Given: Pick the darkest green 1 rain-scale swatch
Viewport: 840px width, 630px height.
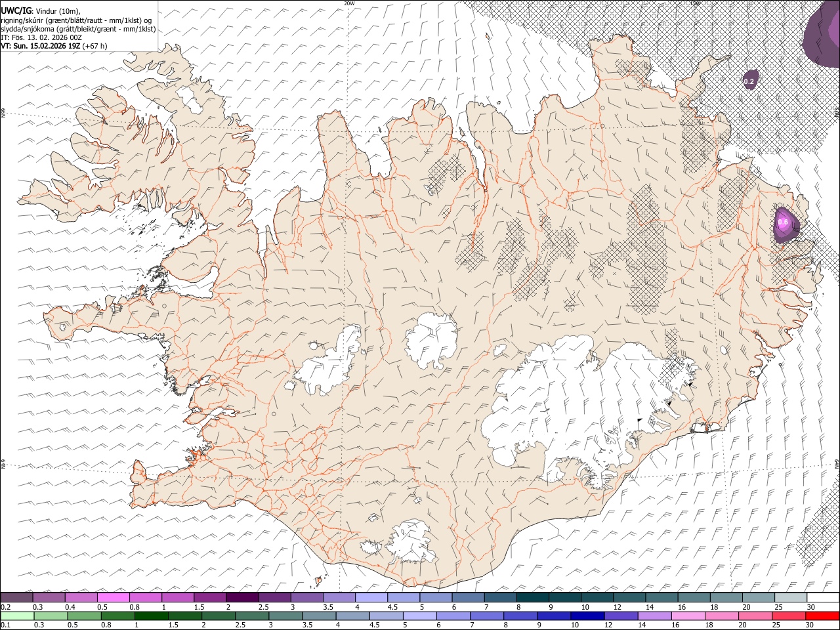Looking at the screenshot, I should pos(152,616).
